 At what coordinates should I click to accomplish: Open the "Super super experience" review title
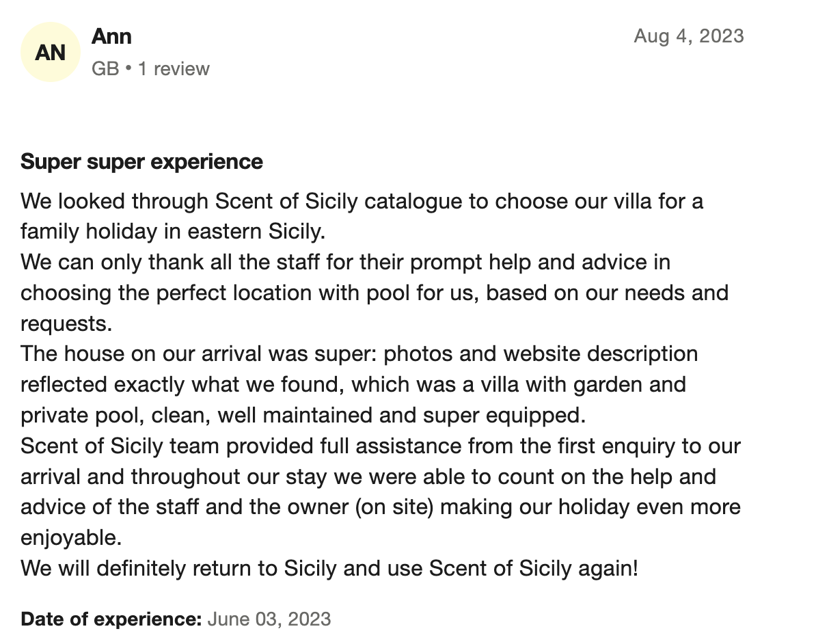coord(141,162)
